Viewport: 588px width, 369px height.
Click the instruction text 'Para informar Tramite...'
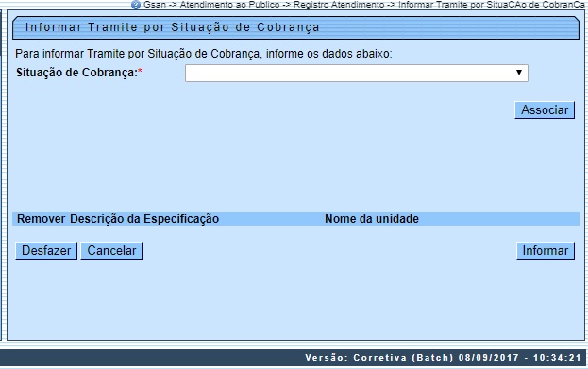point(204,54)
